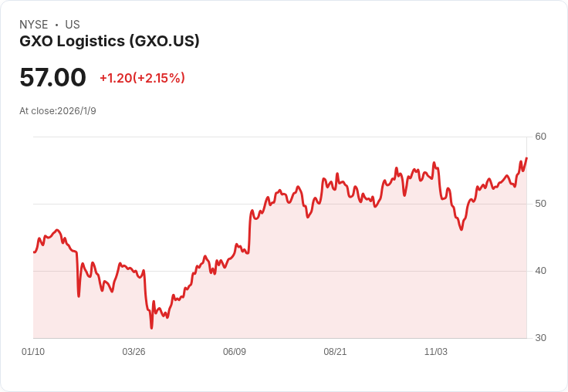Click the chart line's lowest point in April
568x392 pixels.
pos(151,328)
